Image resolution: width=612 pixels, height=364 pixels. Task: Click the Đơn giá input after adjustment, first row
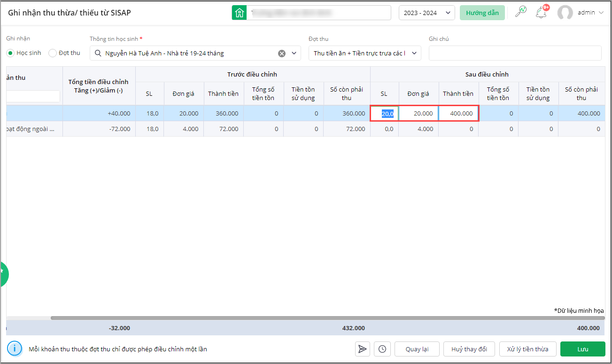(418, 113)
